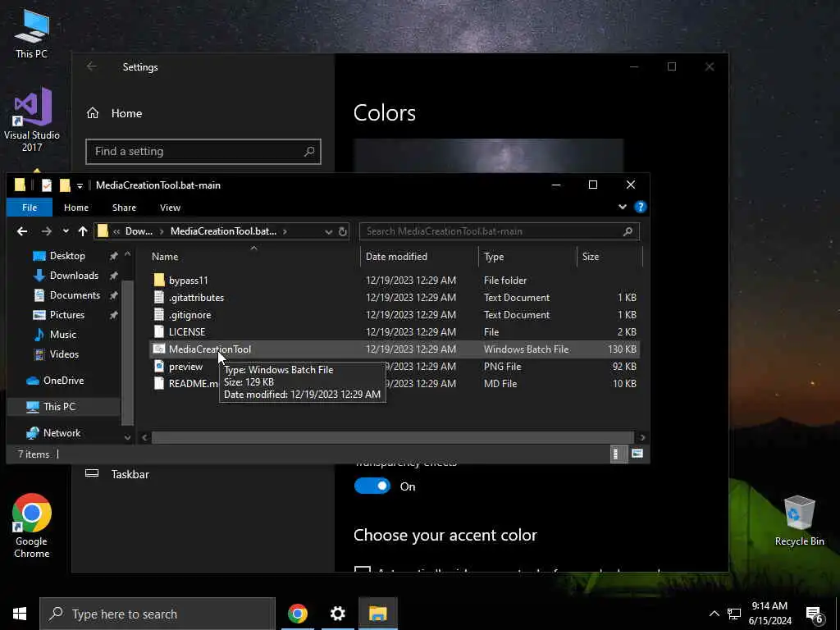Screen dimensions: 840x630
Task: Show hidden tray icons chevron
Action: [714, 614]
